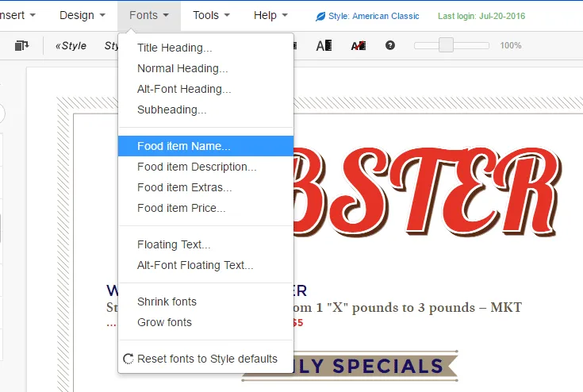Choose Normal Heading... font option
The image size is (583, 392).
(205, 68)
